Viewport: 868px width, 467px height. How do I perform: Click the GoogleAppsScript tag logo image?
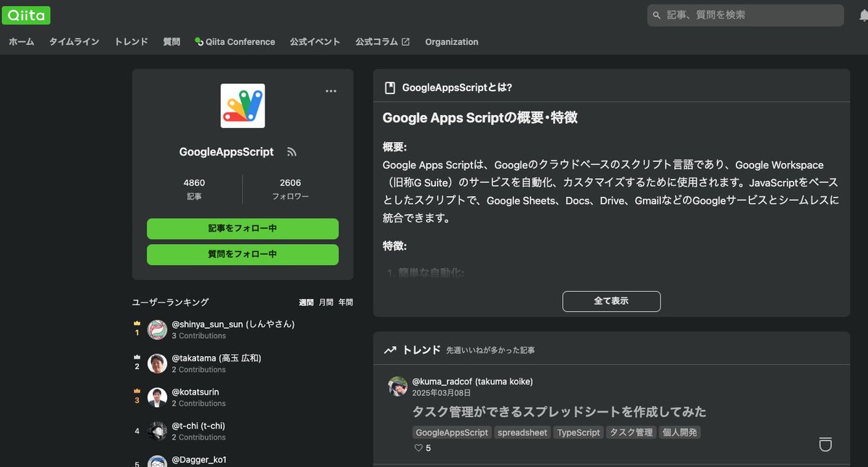click(x=242, y=105)
